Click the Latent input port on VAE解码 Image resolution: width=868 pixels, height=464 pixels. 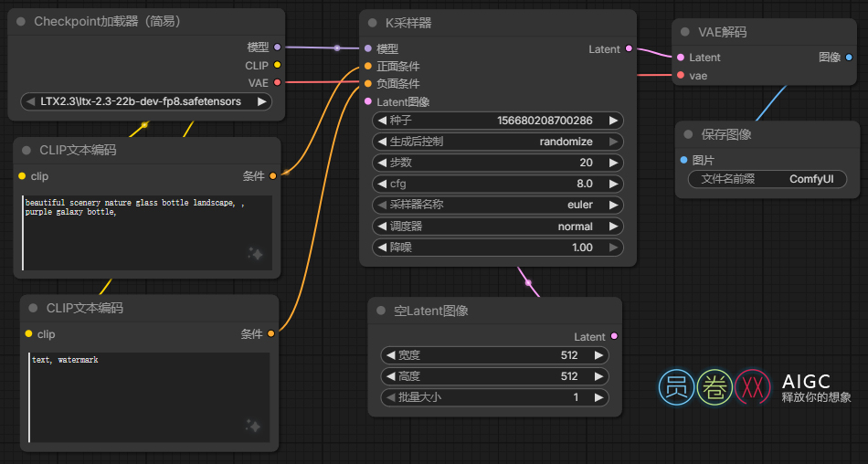click(x=681, y=57)
